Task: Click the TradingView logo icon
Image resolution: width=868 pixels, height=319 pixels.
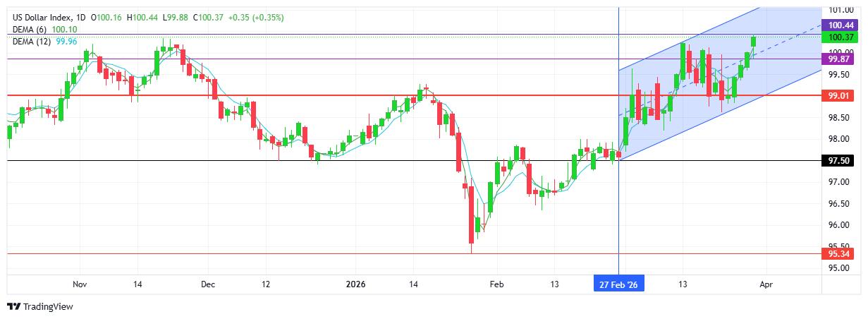Action: pos(13,307)
